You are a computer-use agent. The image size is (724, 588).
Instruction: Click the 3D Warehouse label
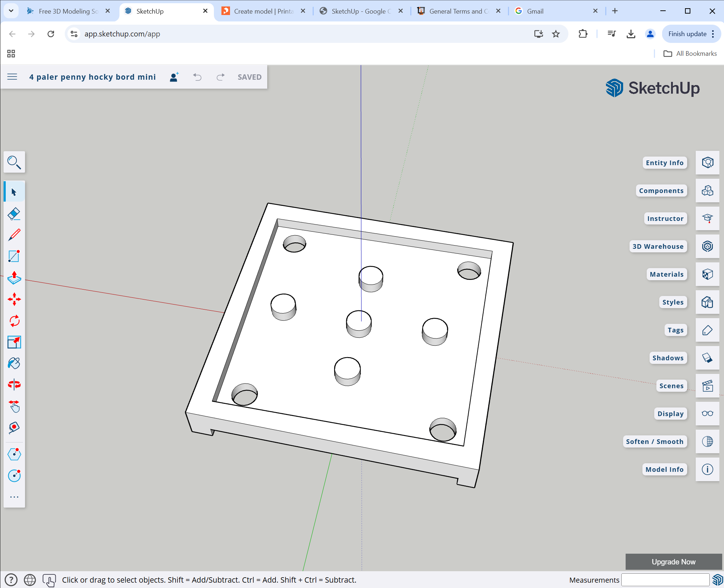[658, 246]
